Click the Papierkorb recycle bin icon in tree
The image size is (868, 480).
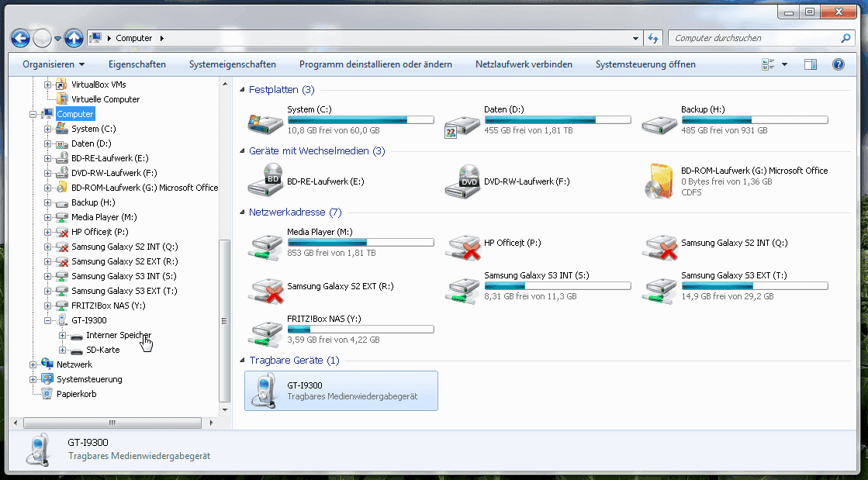coord(48,394)
